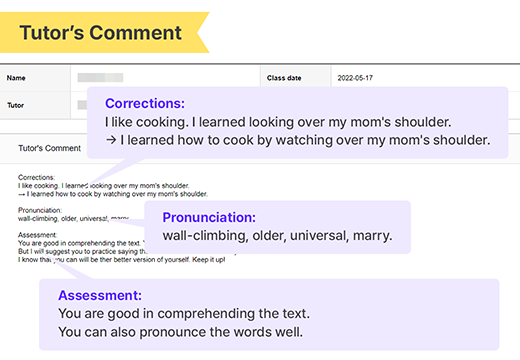Click the purple Assessment callout heading

click(100, 295)
